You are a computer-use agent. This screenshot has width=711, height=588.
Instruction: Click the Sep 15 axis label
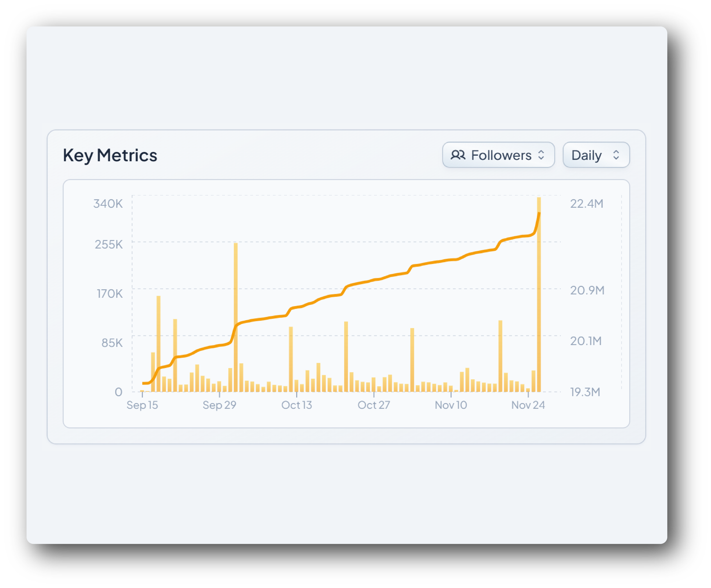142,405
